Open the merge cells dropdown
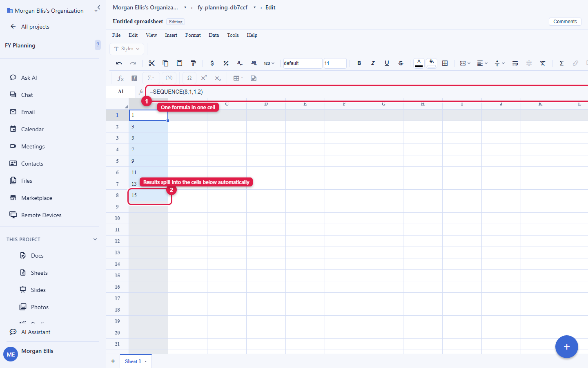Screen dimensions: 588x368 pos(465,63)
